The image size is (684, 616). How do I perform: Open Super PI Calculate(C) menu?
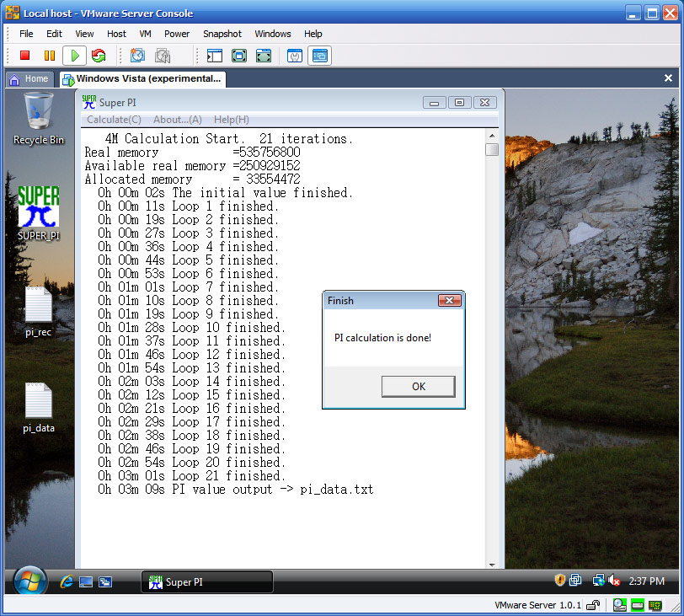pyautogui.click(x=114, y=120)
